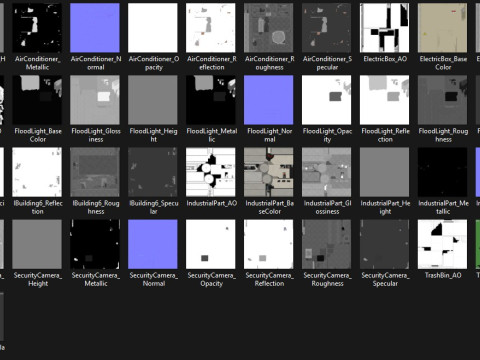Select the FloodLight_Height gray thumbnail
The image size is (480, 360).
153,100
